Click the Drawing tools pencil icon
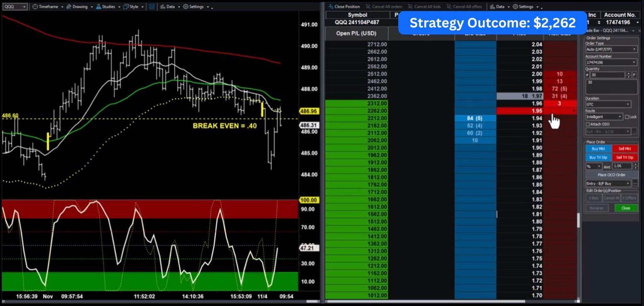This screenshot has height=306, width=644. pos(69,7)
